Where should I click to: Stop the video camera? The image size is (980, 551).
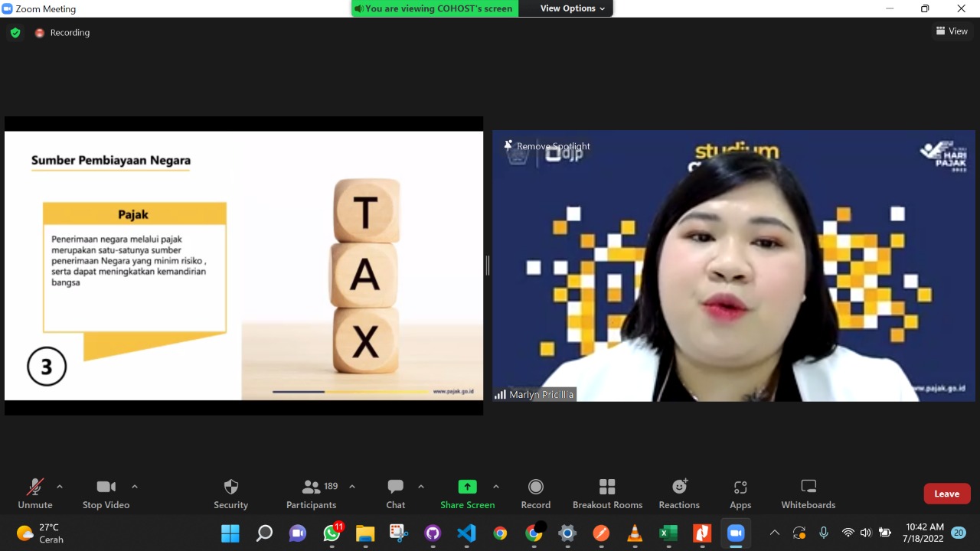(x=106, y=494)
